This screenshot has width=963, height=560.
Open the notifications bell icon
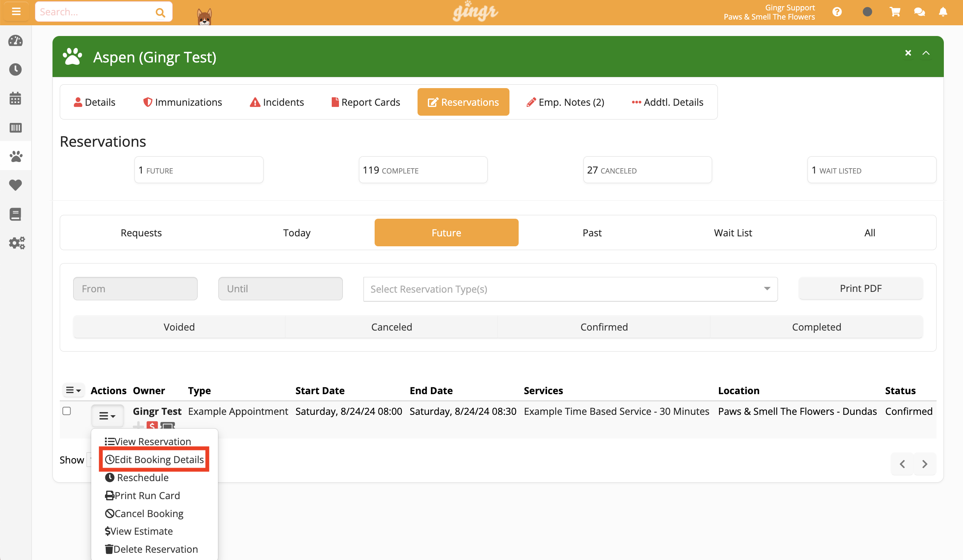(x=943, y=12)
